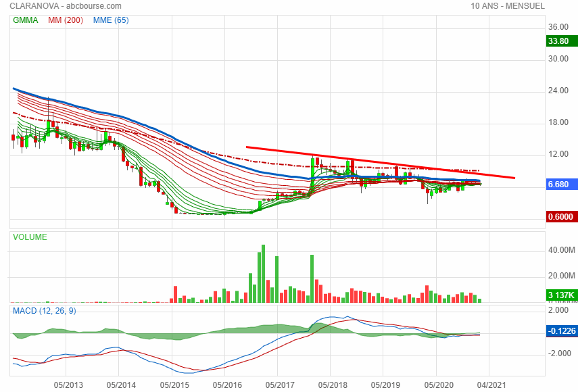Select the MME (65) legend label
Viewport: 578px width, 392px height.
click(x=111, y=20)
